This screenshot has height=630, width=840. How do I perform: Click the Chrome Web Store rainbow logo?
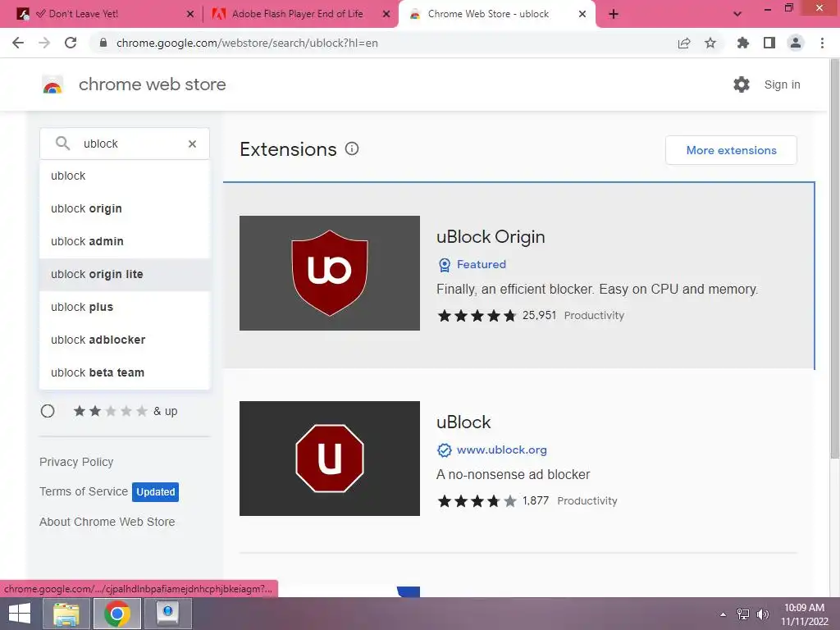click(x=52, y=84)
